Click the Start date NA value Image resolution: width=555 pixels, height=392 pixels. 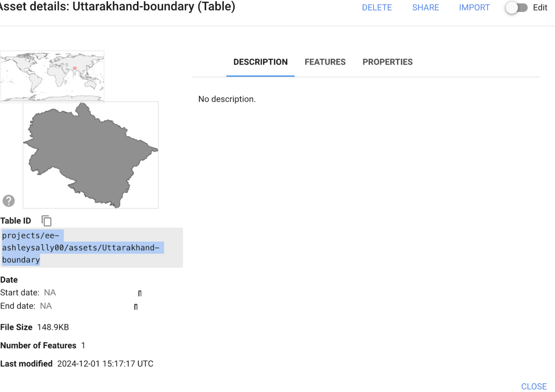tap(50, 293)
